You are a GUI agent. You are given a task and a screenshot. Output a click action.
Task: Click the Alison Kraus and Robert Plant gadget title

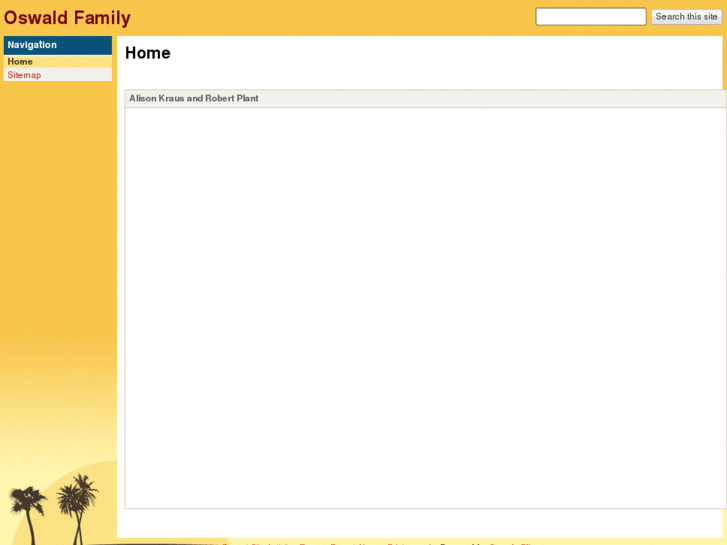[194, 98]
